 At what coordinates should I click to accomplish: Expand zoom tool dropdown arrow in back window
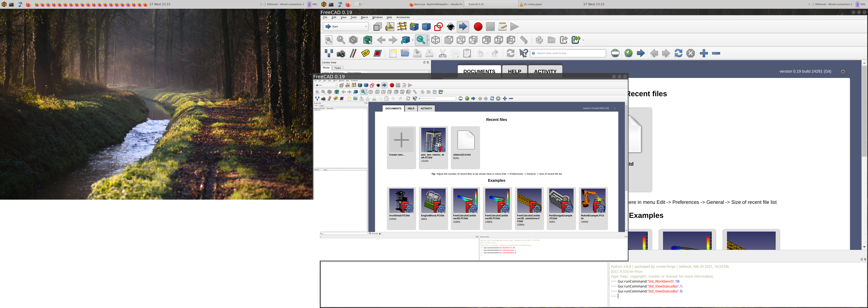pyautogui.click(x=428, y=40)
